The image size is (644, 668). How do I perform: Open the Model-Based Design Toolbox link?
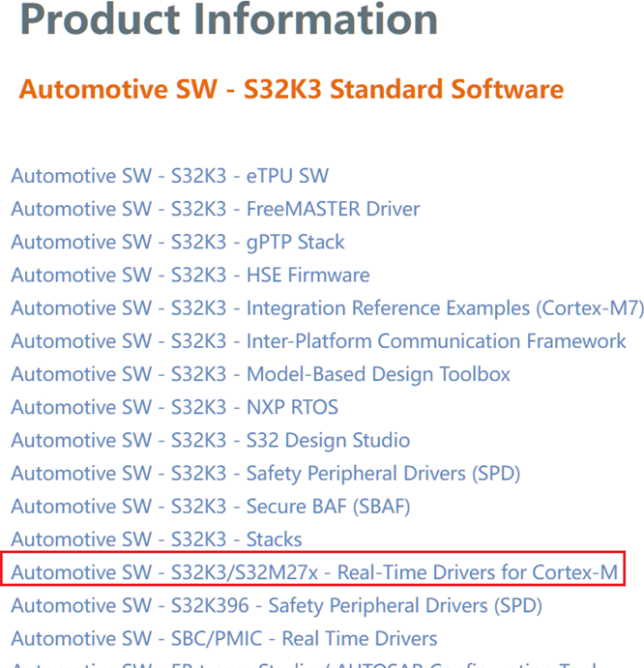[x=260, y=374]
